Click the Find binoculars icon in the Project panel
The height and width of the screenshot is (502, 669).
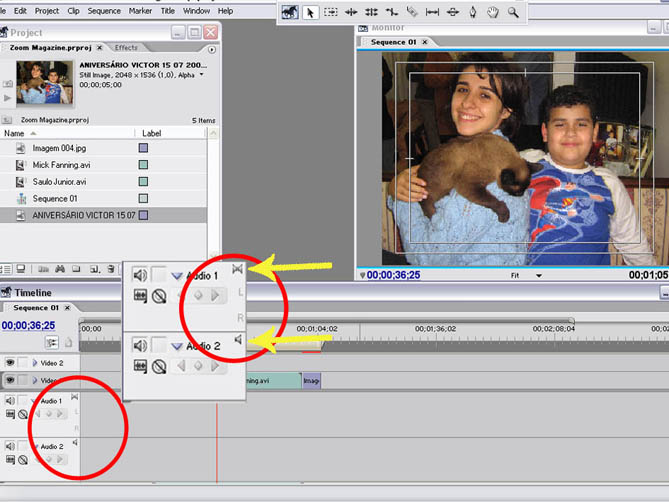click(x=60, y=269)
